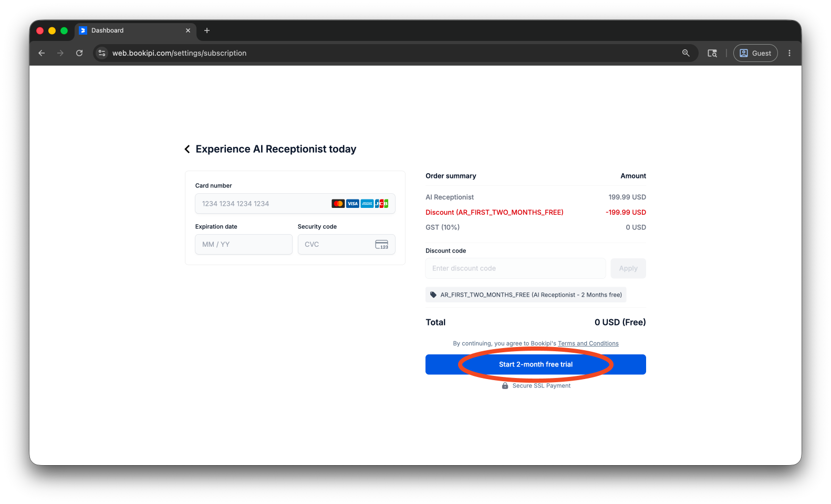831x504 pixels.
Task: Go back using the chevron beside Experience AI Receptionist
Action: (187, 150)
